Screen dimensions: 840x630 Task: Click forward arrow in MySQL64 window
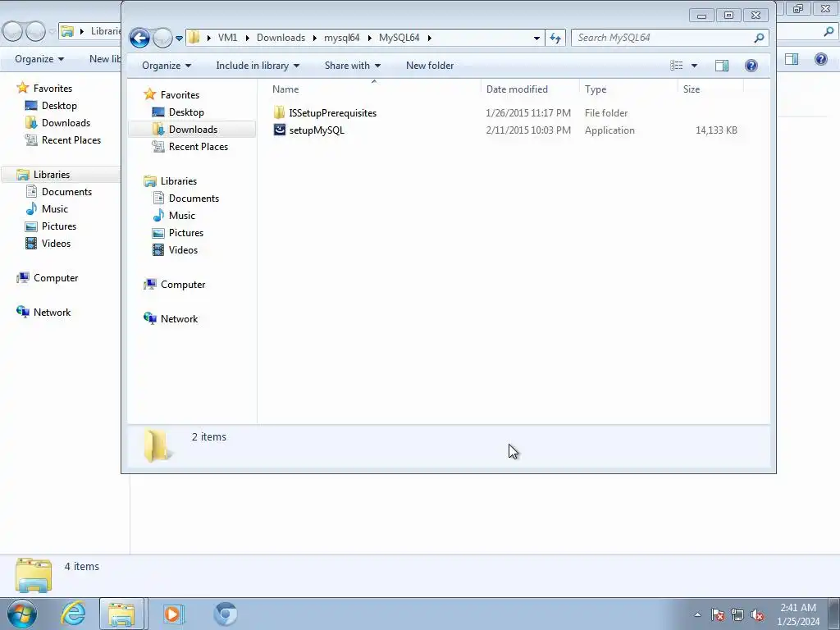(162, 38)
